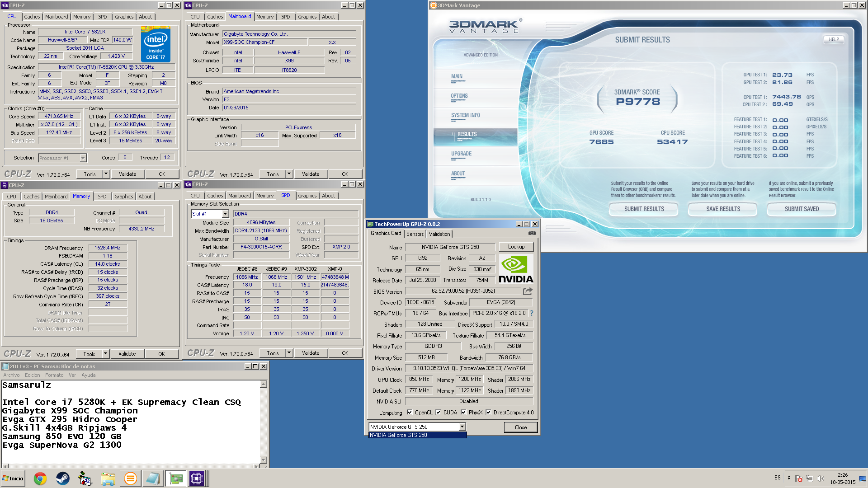This screenshot has height=488, width=868.
Task: Click the Intel Core i7 logo in CPU-Z
Action: click(156, 44)
